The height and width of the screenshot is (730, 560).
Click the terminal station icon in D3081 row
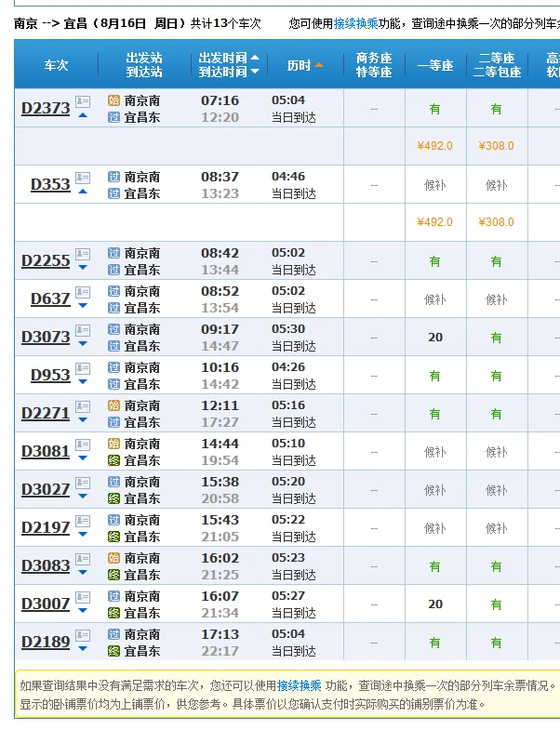(x=114, y=461)
